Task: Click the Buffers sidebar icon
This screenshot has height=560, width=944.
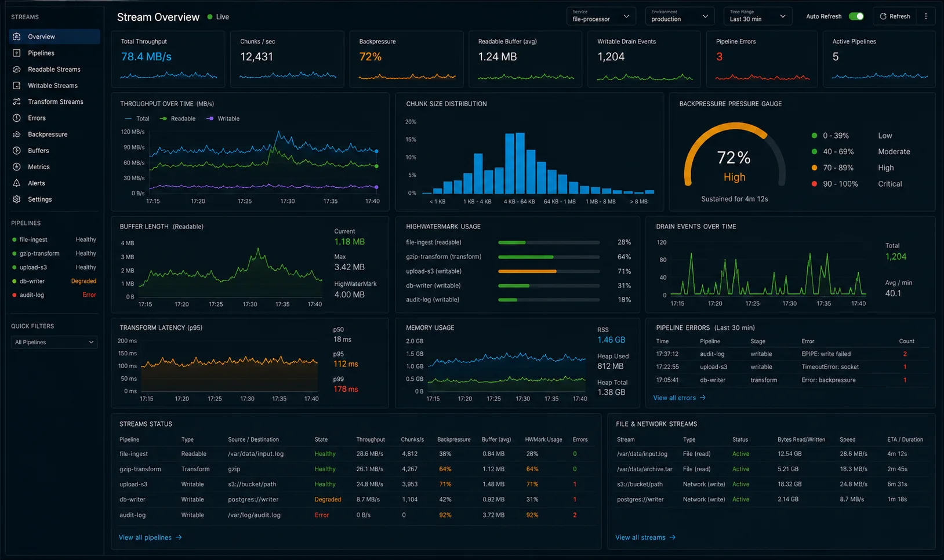Action: pos(17,150)
